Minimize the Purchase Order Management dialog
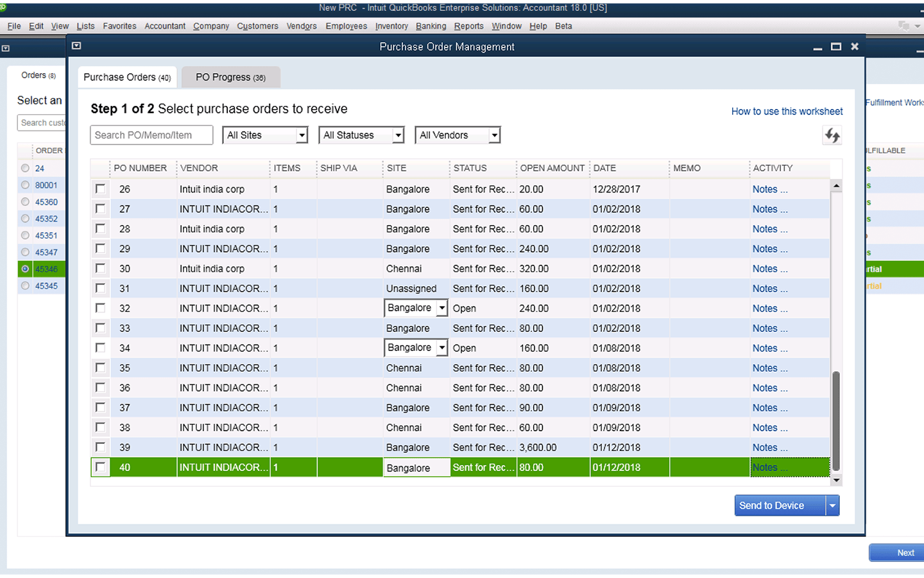 coord(817,47)
